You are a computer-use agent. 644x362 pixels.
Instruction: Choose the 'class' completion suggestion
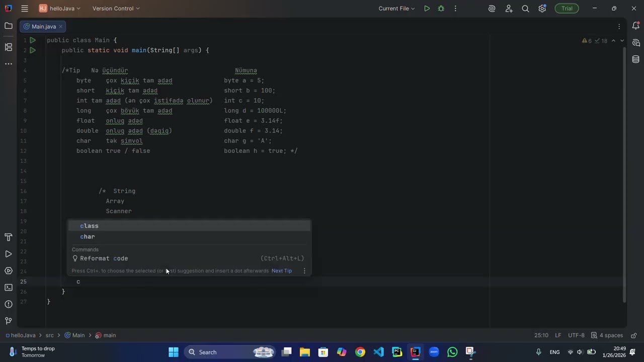coord(189,226)
